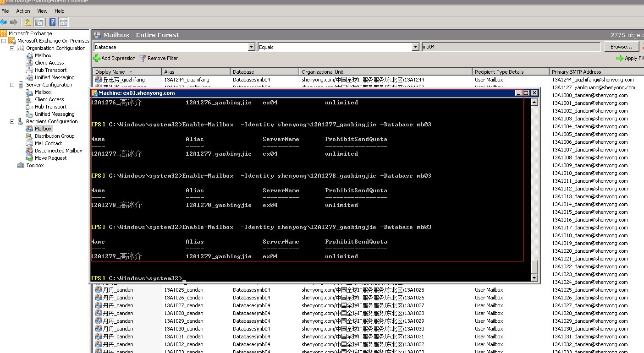Click PowerShell window scrollbar down arrow
This screenshot has height=353, width=644.
click(x=534, y=277)
